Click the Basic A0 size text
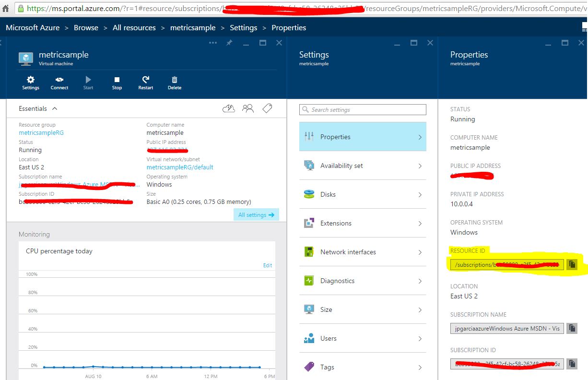 point(199,202)
